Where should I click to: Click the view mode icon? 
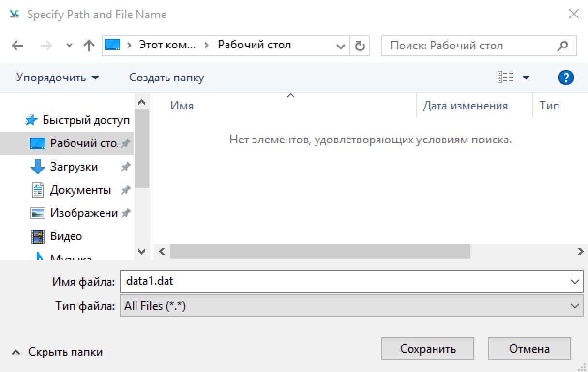coord(505,77)
